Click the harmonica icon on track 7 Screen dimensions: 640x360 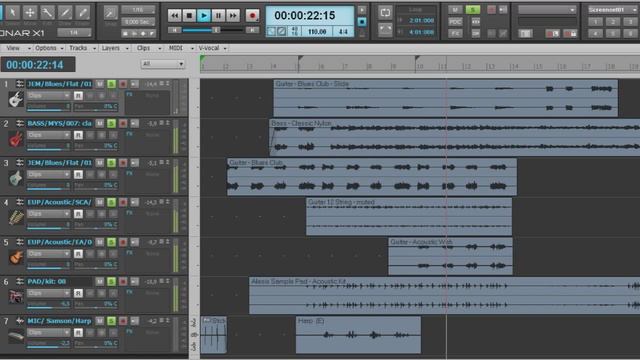pos(16,337)
